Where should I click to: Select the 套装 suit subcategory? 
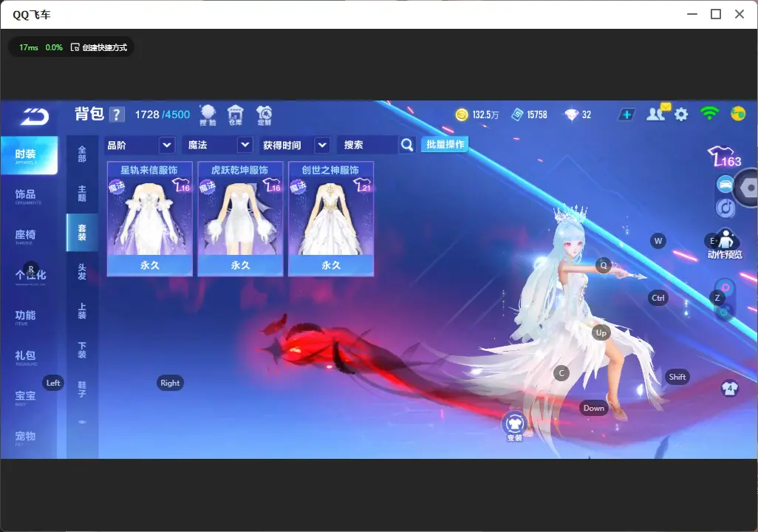tap(82, 233)
